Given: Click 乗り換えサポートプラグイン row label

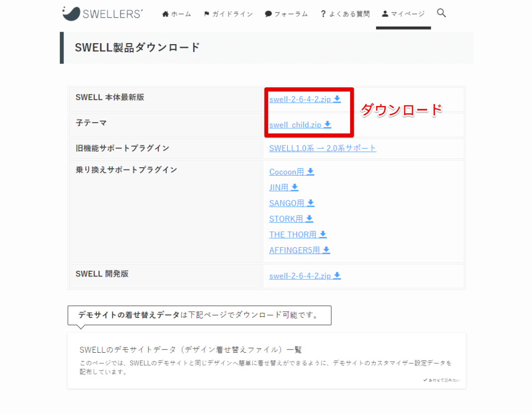Looking at the screenshot, I should click(x=126, y=170).
